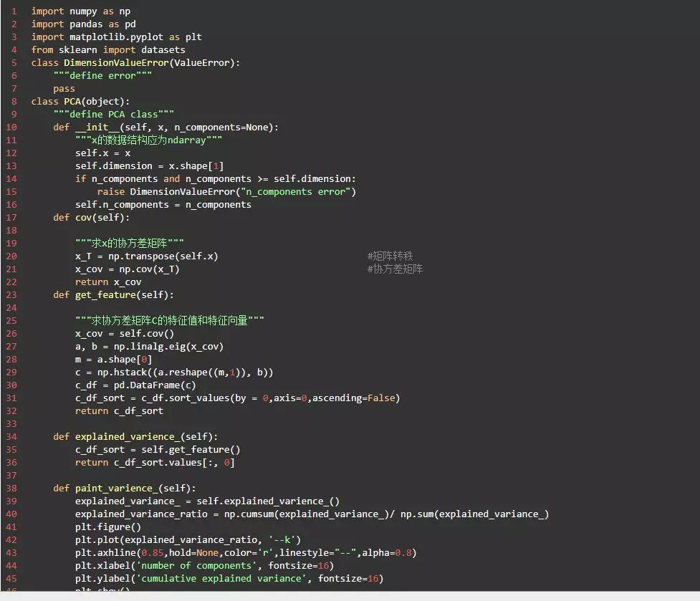700x601 pixels.
Task: Click 'def __init__(self, x, n_components=None):' line
Action: pyautogui.click(x=166, y=128)
